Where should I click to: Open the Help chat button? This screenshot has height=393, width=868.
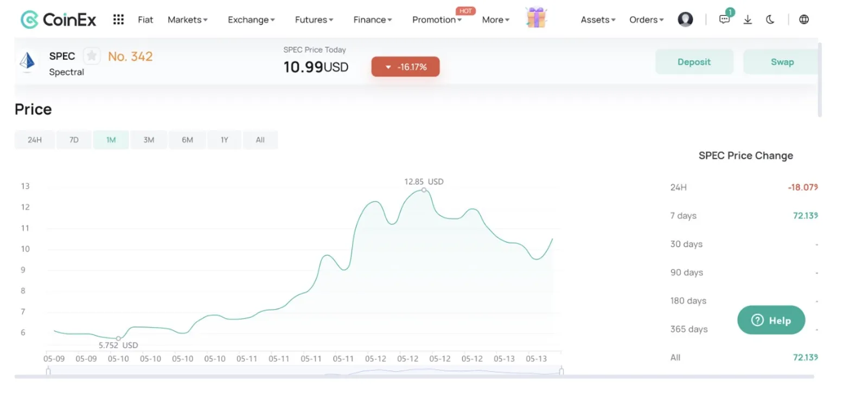pos(771,320)
